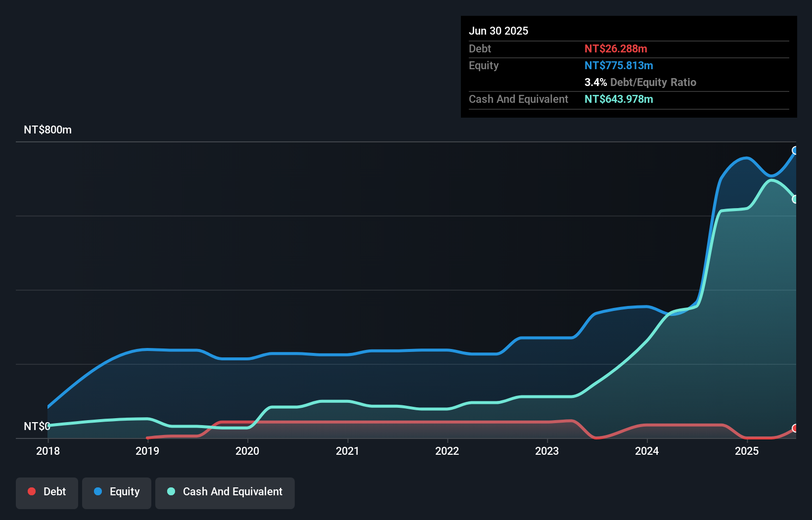Screen dimensions: 812x520
Task: Click the Jun 30 2025 tooltip date
Action: [498, 31]
